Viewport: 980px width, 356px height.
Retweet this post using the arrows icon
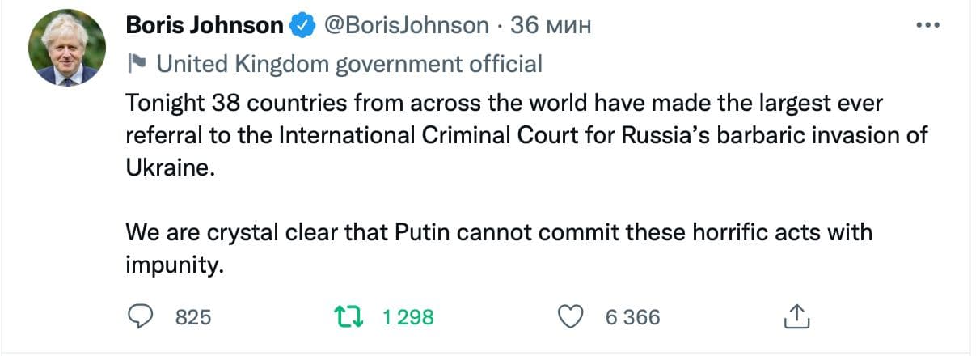coord(348,316)
